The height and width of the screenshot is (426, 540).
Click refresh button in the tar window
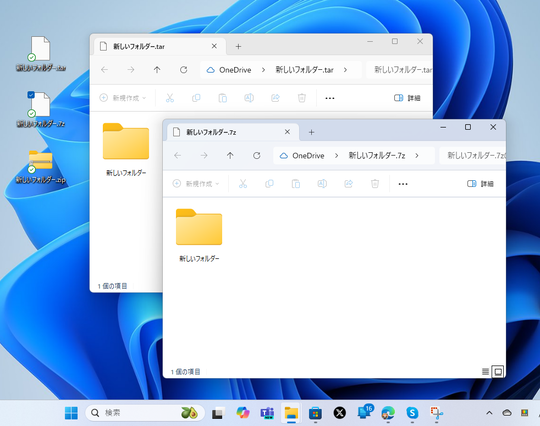click(184, 70)
